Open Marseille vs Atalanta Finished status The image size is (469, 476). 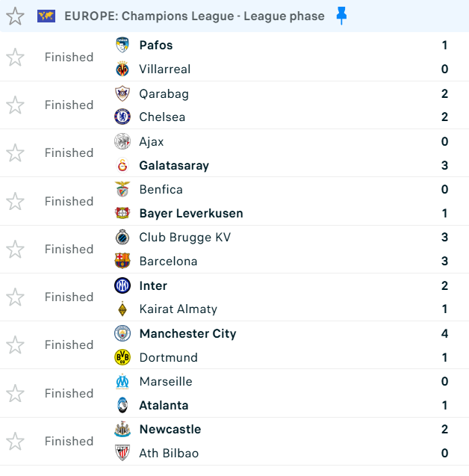coord(69,393)
